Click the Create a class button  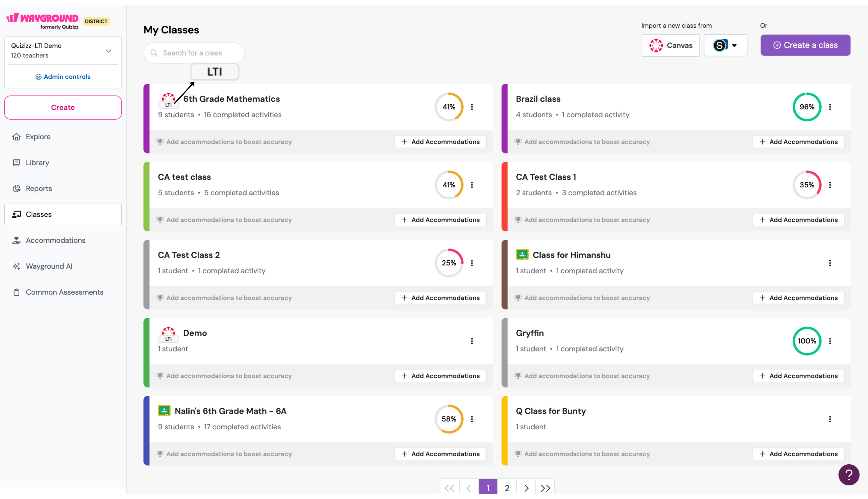(805, 45)
